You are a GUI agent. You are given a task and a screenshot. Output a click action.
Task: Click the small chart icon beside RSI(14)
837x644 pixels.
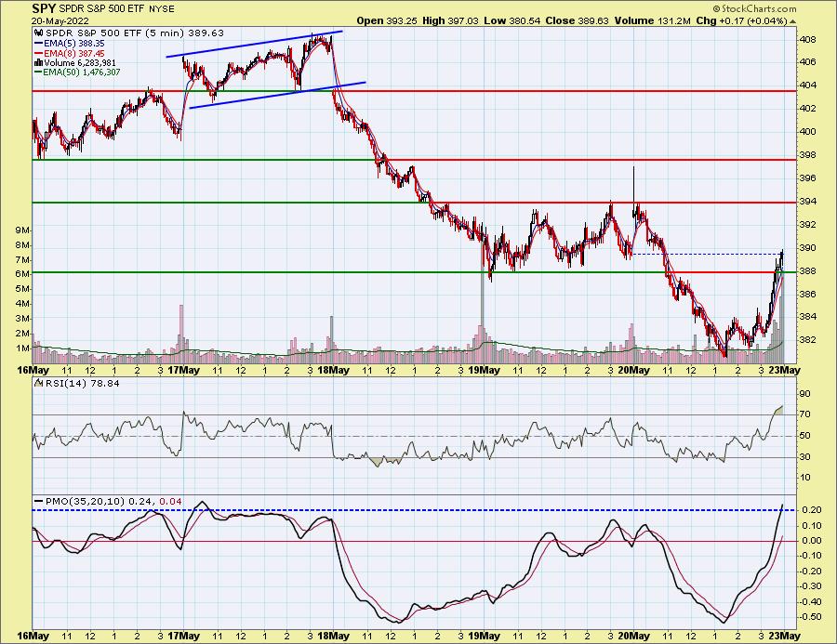pyautogui.click(x=39, y=383)
